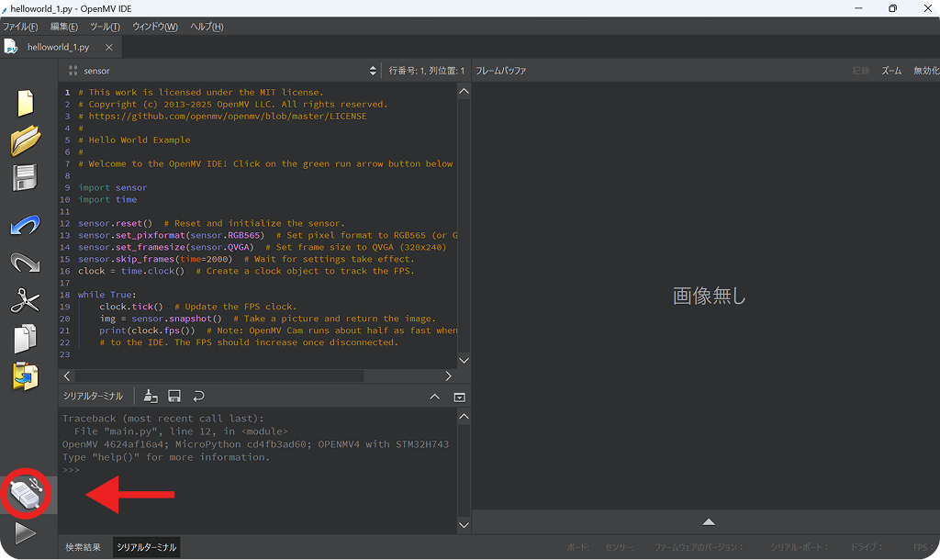Click the Paste clipboard icon
Image resolution: width=940 pixels, height=560 pixels.
pyautogui.click(x=25, y=377)
